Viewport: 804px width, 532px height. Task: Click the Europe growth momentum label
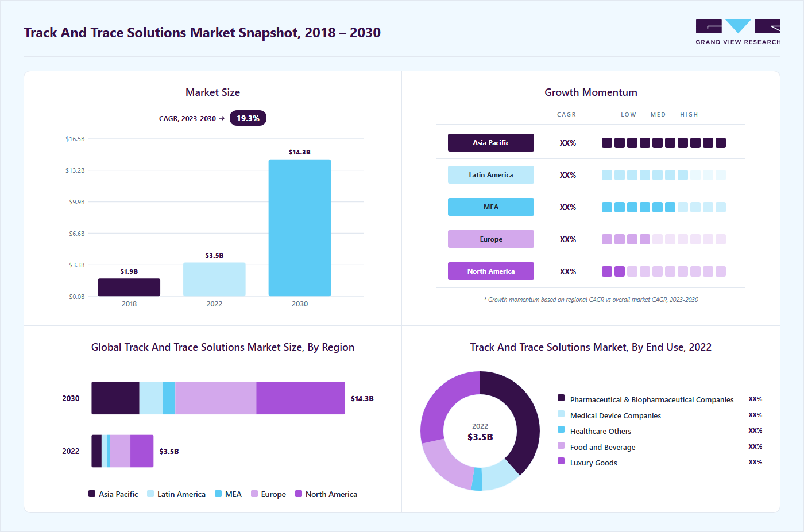click(491, 239)
